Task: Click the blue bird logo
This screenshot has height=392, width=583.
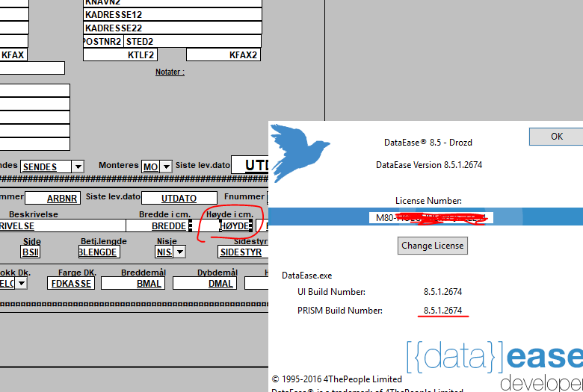Action: click(300, 154)
